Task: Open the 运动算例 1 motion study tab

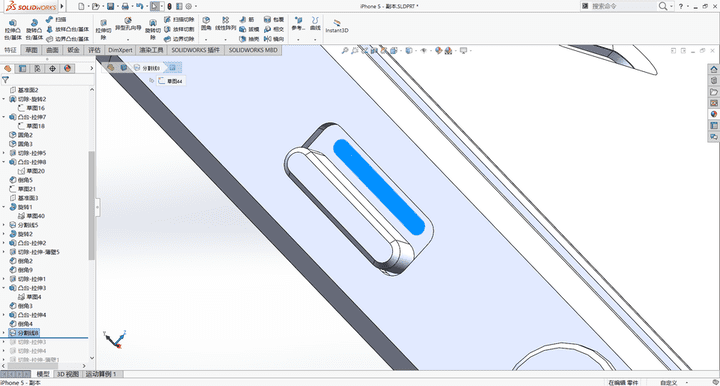Action: [x=100, y=374]
